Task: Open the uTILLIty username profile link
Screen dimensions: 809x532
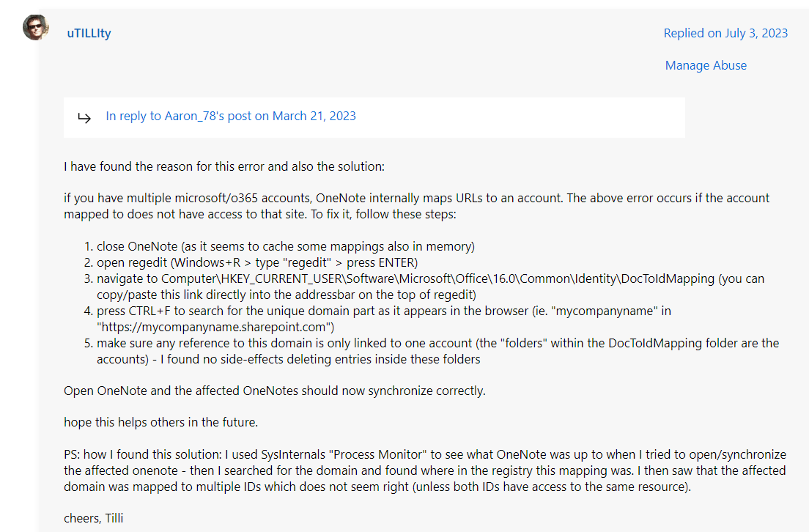Action: coord(89,33)
